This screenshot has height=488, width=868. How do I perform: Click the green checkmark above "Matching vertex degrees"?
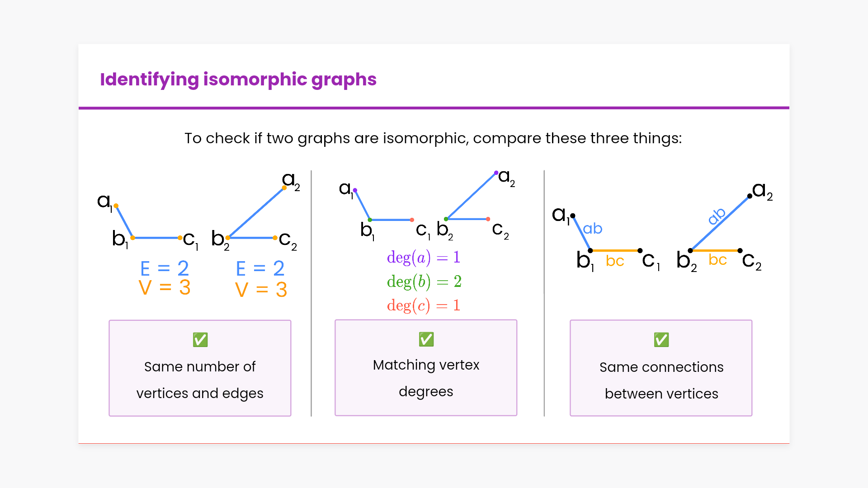(x=426, y=339)
